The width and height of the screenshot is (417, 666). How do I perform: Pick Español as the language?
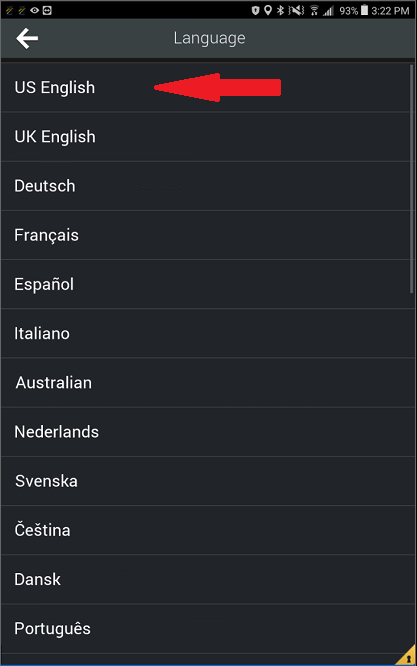tap(207, 284)
